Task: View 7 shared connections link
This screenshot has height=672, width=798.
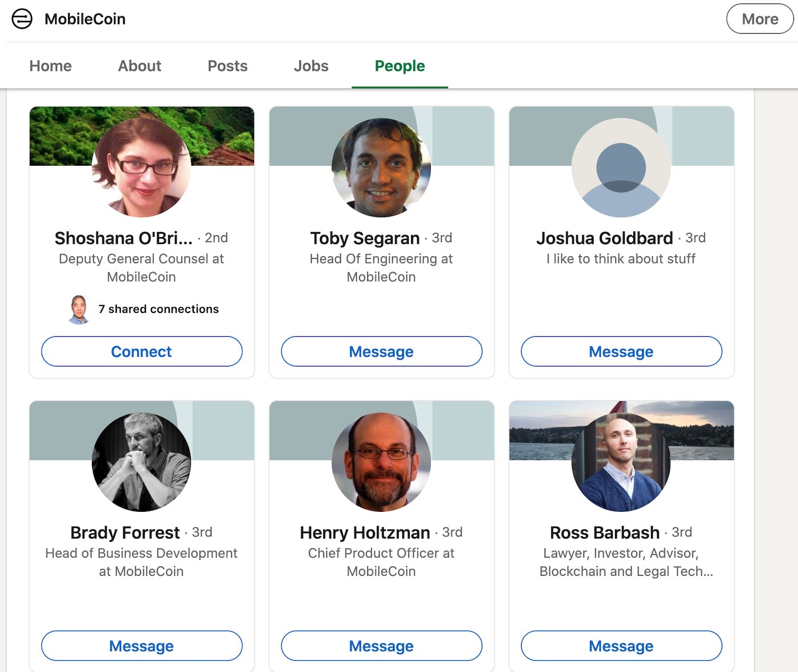Action: (x=158, y=309)
